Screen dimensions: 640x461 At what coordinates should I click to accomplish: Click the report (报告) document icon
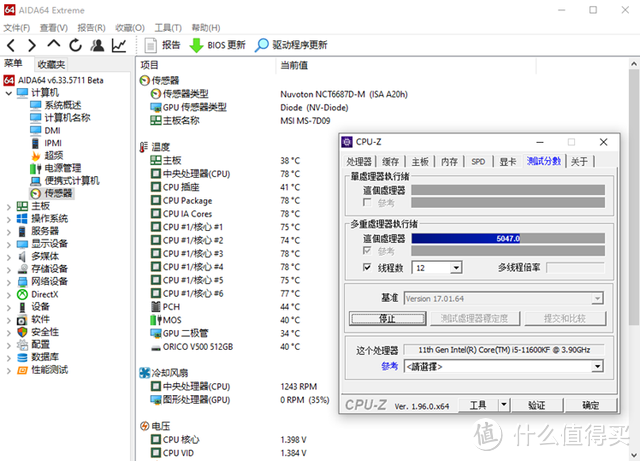pos(151,45)
